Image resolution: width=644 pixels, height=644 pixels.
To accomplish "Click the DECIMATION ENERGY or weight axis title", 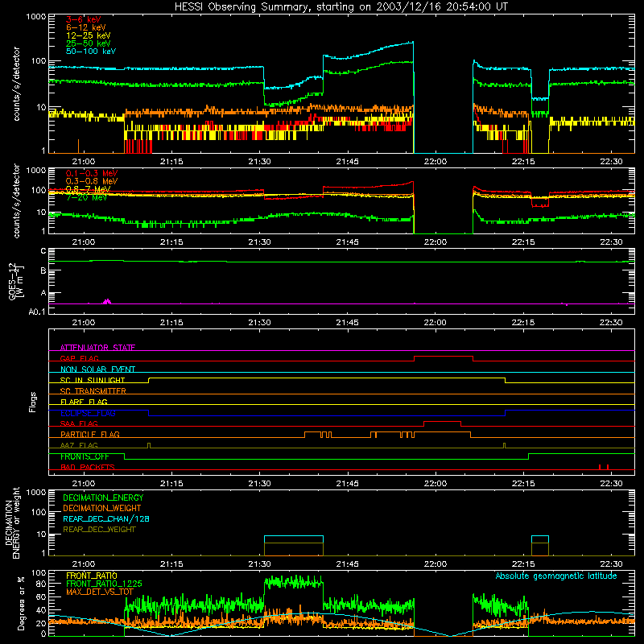I will pos(12,522).
